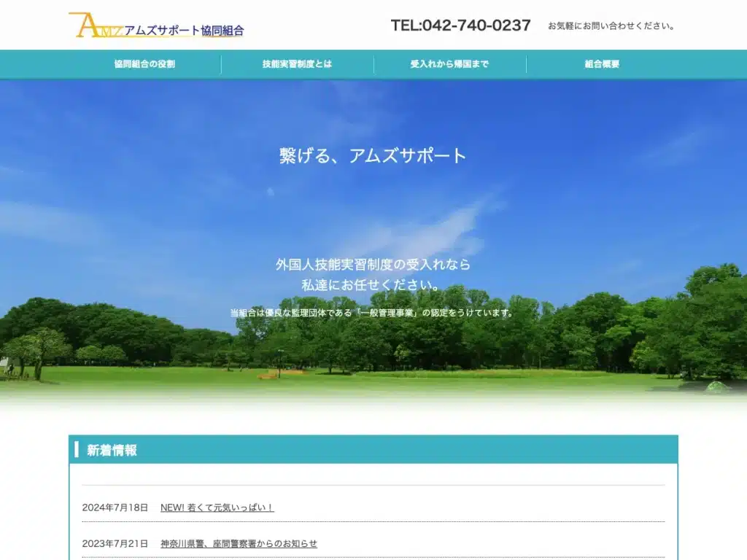
Task: Click the TEL:042-740-0237 phone number
Action: [x=461, y=26]
